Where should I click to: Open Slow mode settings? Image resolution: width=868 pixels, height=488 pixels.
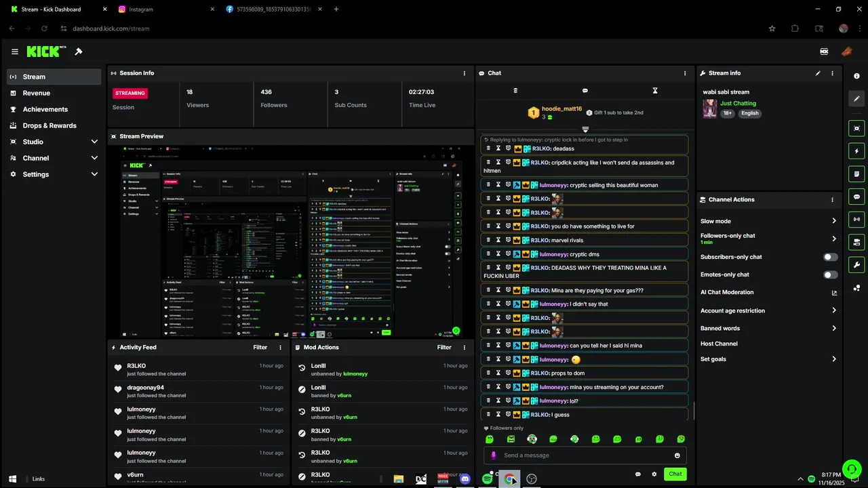pyautogui.click(x=769, y=221)
